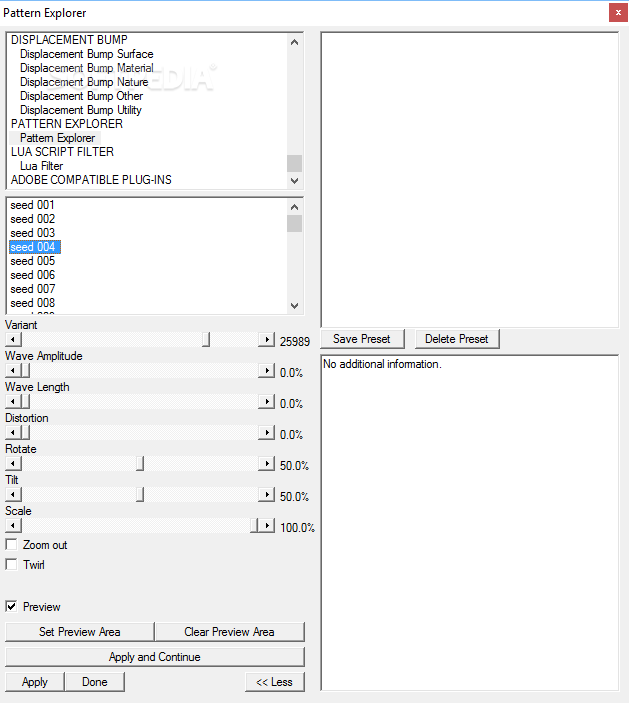
Task: Close the Pattern Explorer window
Action: coord(618,13)
